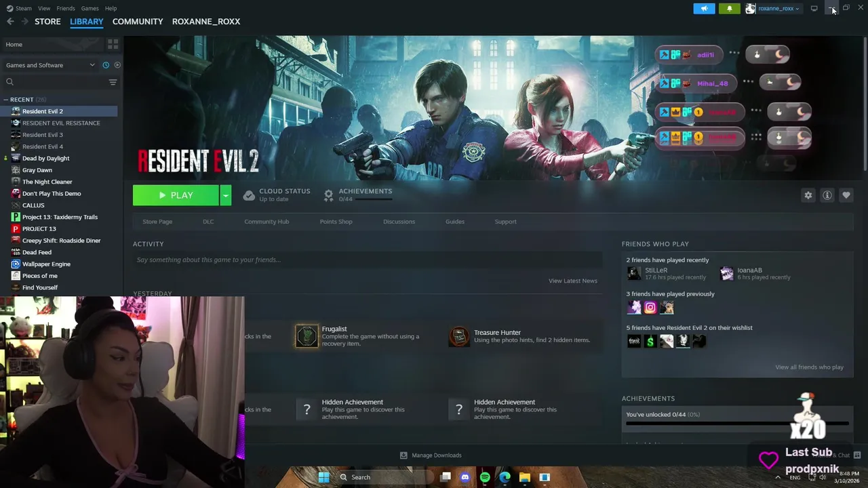Show hidden system tray icons chevron
This screenshot has height=488, width=868.
[777, 477]
